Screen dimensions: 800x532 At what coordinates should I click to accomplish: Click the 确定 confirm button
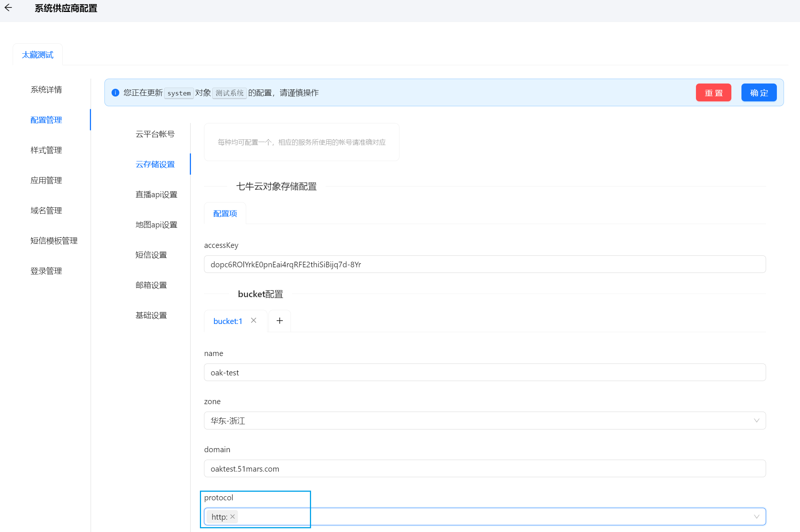click(759, 93)
